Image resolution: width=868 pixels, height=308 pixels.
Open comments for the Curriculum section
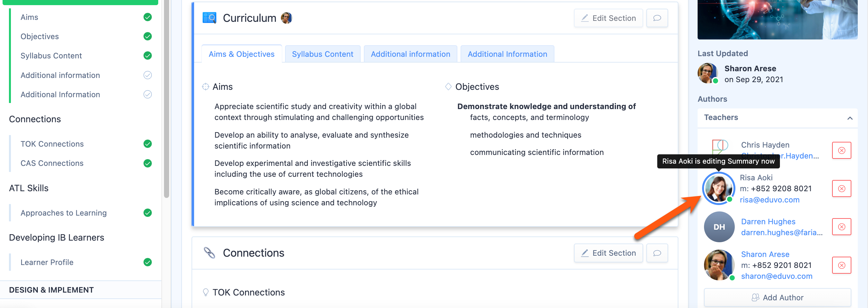[656, 18]
